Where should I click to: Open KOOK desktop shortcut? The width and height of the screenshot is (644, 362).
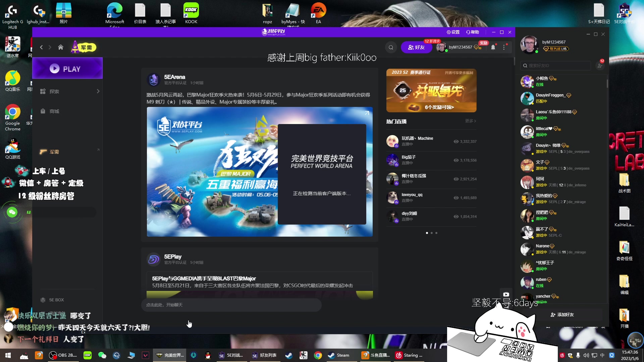click(x=191, y=13)
